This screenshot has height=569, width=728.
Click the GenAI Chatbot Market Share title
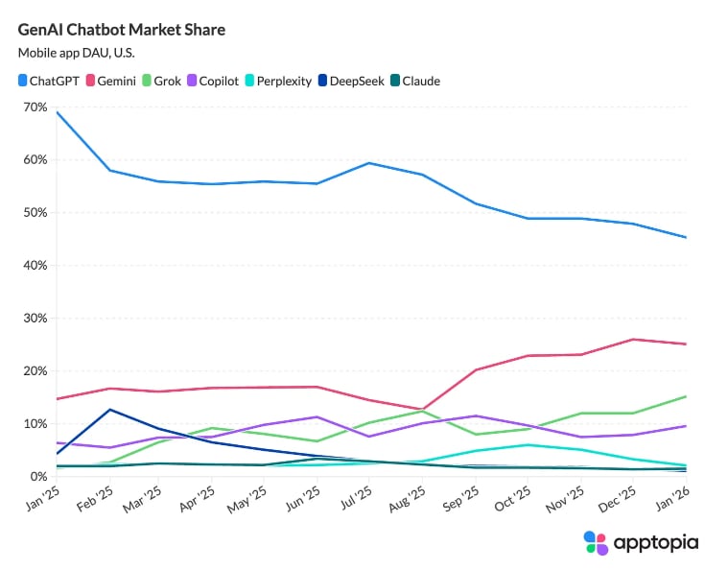pos(122,30)
